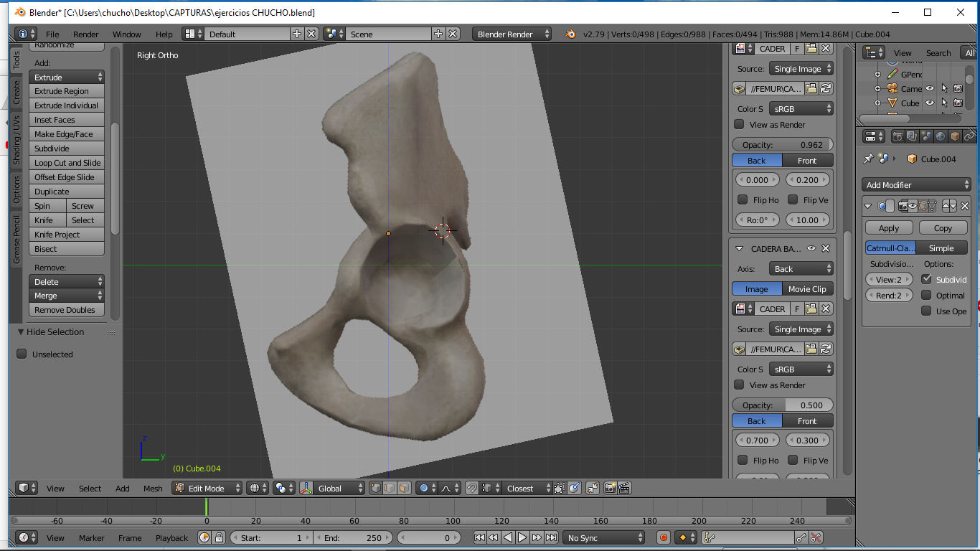This screenshot has height=551, width=980.
Task: Click the OpenGL render camera icon
Action: [610, 489]
